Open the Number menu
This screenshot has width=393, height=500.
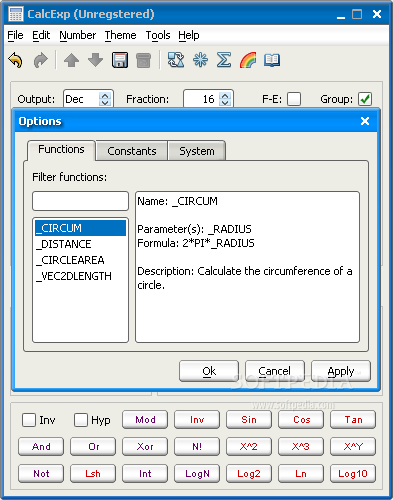point(78,35)
